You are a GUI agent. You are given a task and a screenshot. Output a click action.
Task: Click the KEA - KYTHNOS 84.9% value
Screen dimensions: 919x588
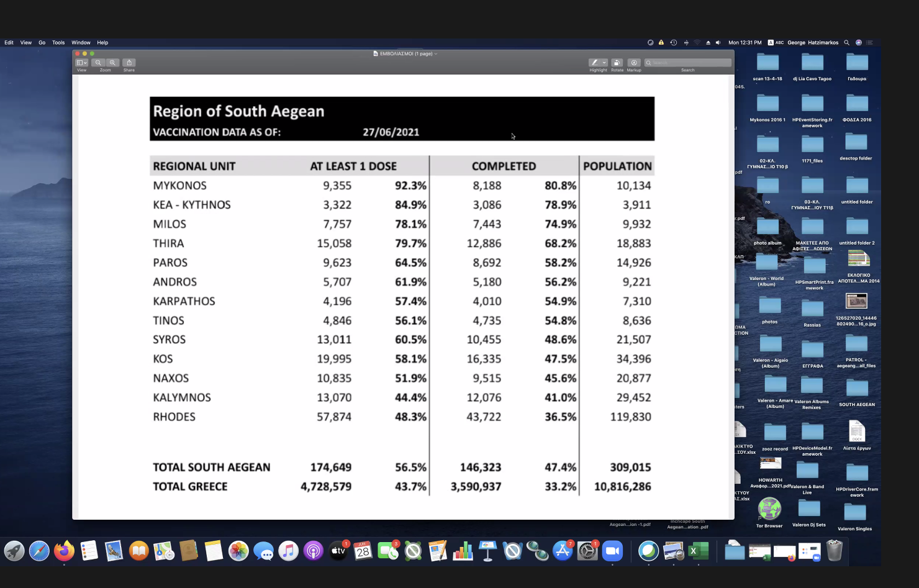click(x=410, y=205)
